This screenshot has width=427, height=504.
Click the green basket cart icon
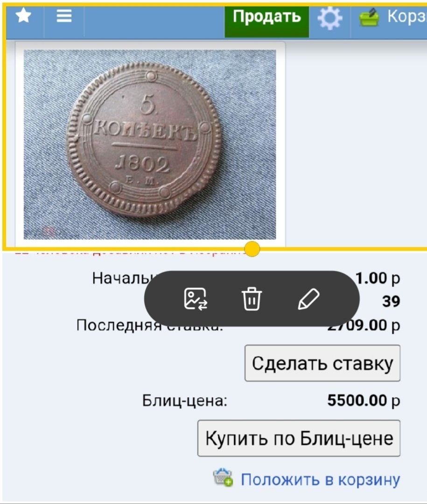coord(369,17)
